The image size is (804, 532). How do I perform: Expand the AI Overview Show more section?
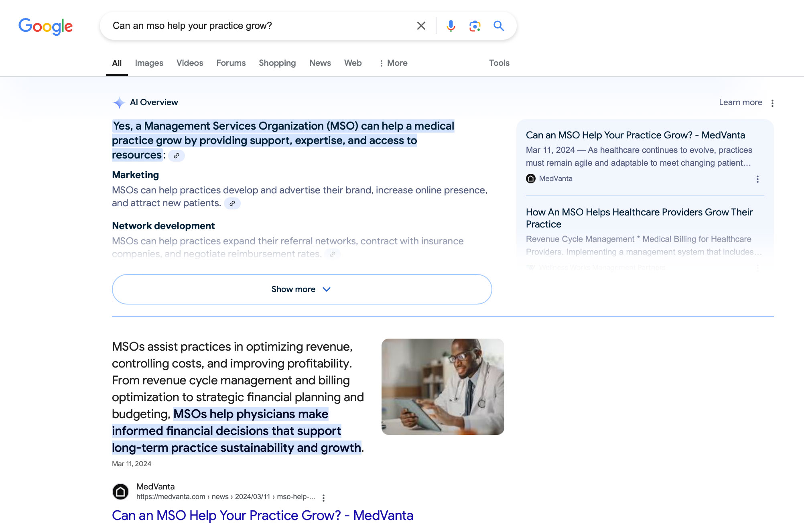(302, 288)
